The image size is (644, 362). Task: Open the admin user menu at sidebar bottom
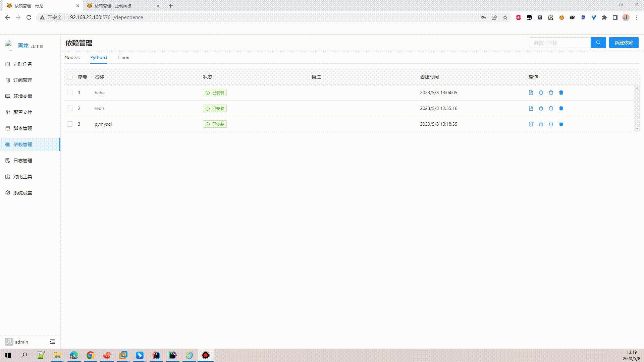point(17,342)
